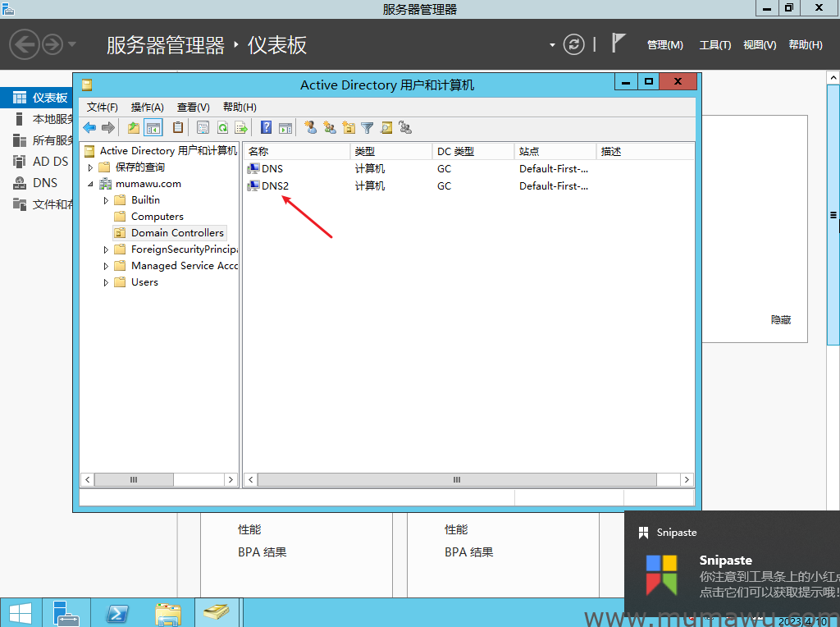This screenshot has width=840, height=627.
Task: Open the 查看(V) menu
Action: (193, 107)
